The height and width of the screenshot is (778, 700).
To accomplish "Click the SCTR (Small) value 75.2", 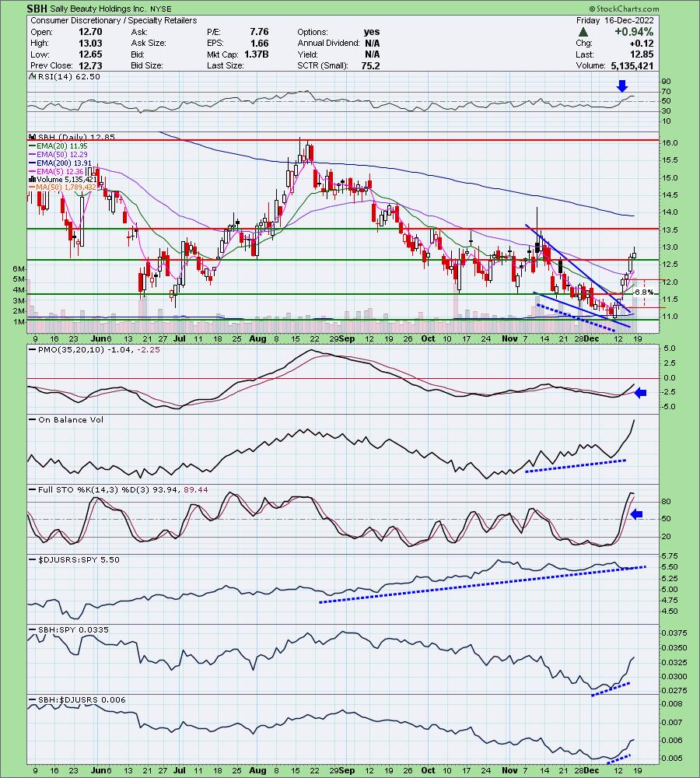I will click(x=370, y=65).
